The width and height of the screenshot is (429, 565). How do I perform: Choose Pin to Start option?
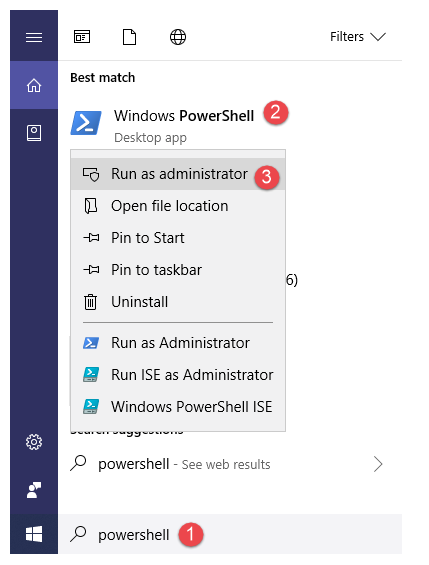(178, 238)
